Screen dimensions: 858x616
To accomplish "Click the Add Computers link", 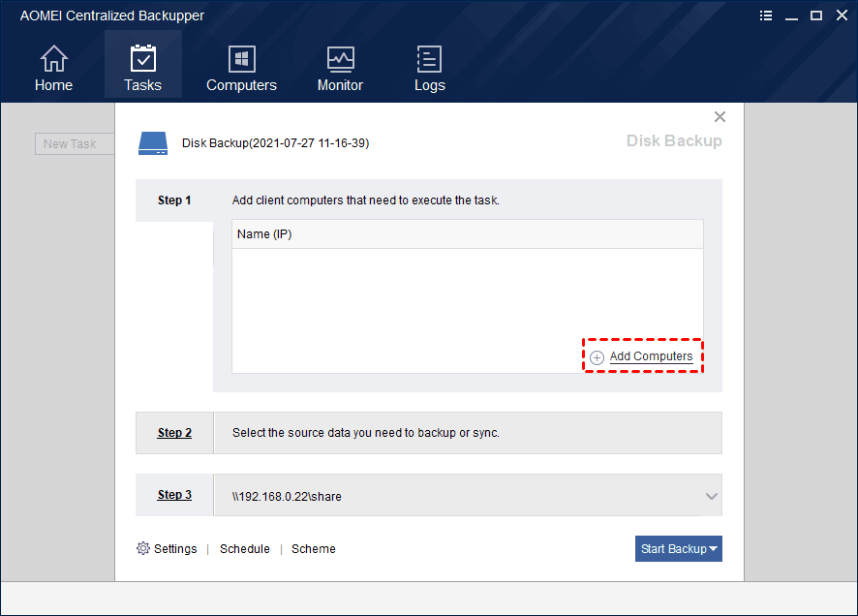I will point(651,356).
